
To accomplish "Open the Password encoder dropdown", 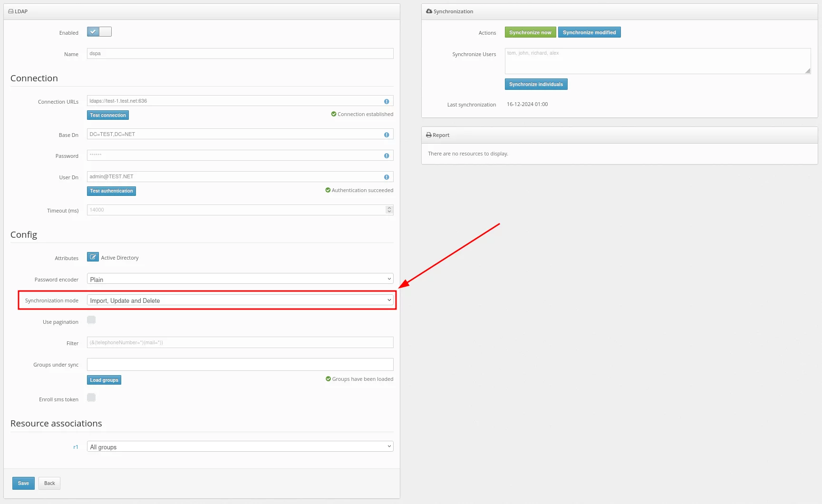I will pyautogui.click(x=240, y=279).
